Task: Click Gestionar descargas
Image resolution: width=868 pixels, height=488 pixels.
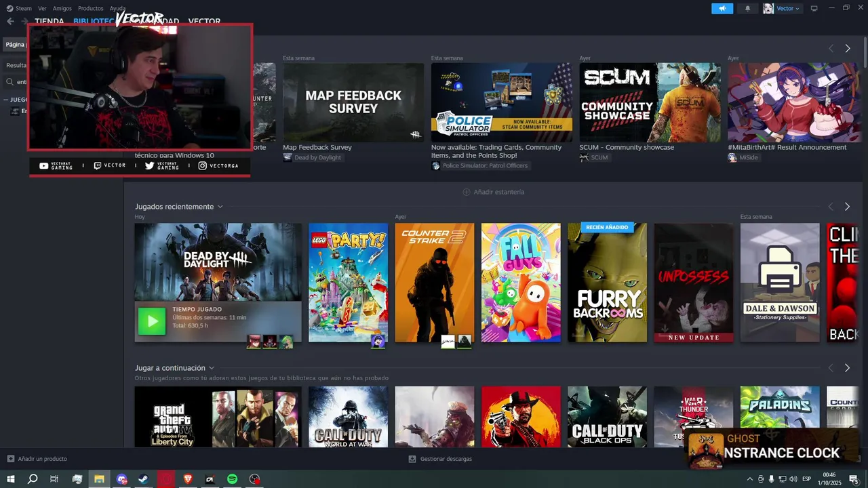Action: click(x=440, y=459)
